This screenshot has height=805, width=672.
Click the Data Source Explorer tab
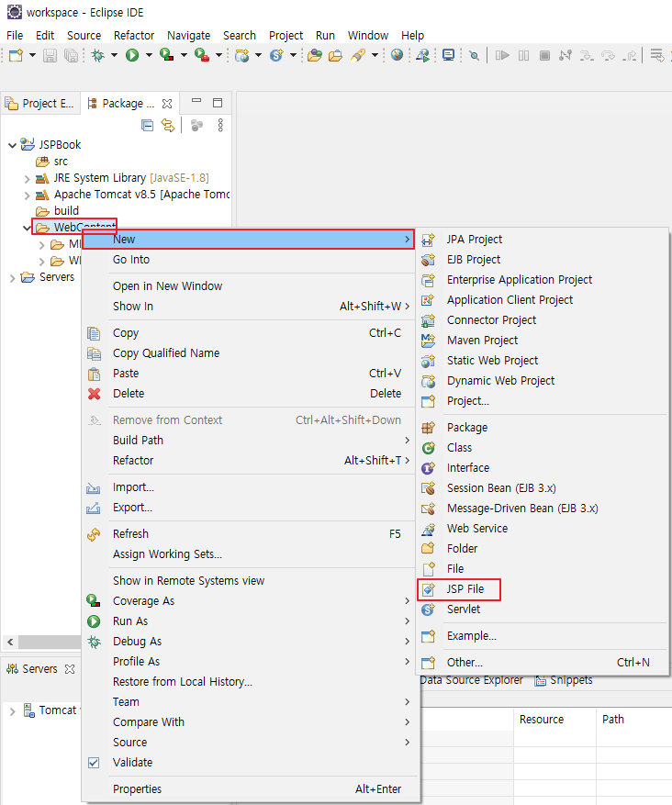pos(471,680)
